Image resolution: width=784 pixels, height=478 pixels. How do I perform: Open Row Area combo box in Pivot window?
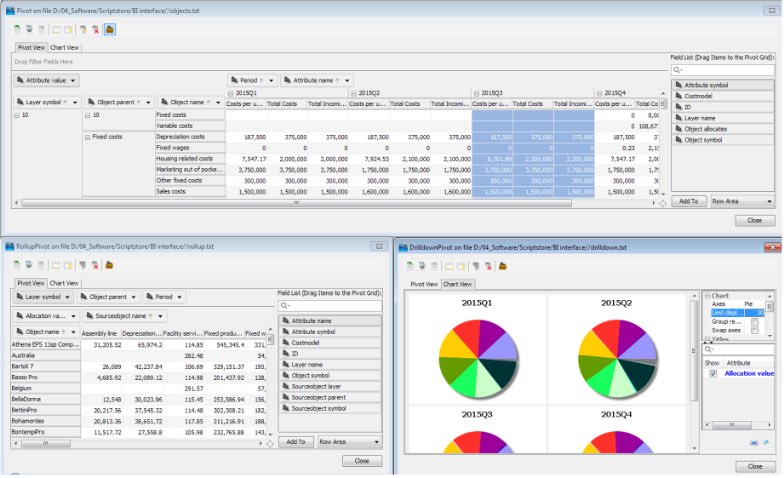(741, 201)
